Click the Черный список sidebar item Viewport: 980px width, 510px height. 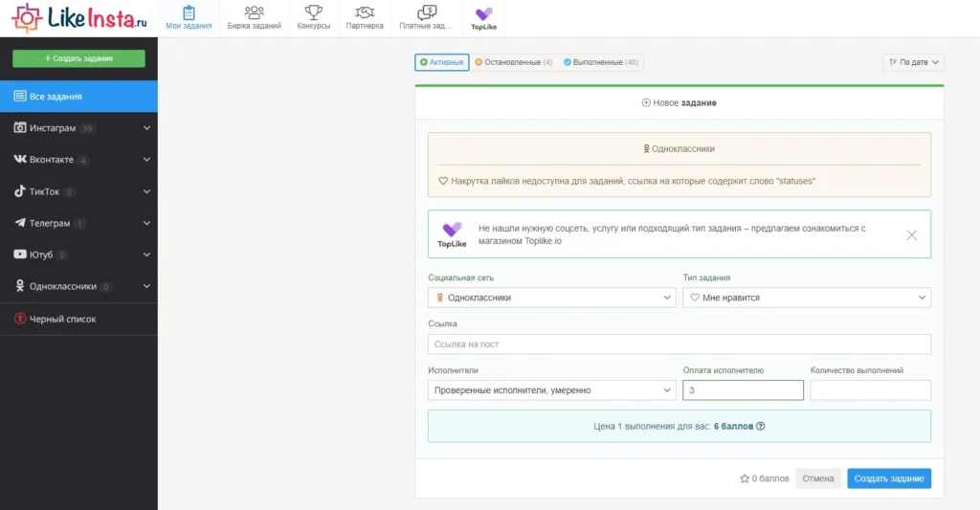[x=78, y=319]
